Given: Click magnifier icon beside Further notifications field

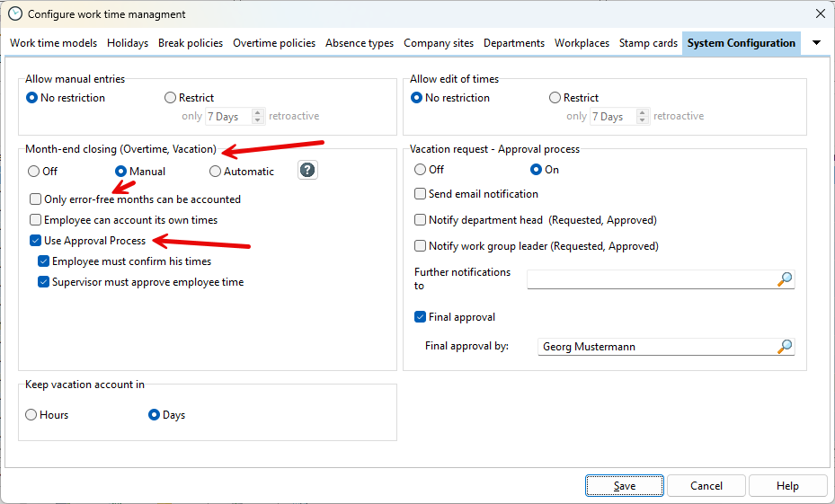Looking at the screenshot, I should point(785,279).
